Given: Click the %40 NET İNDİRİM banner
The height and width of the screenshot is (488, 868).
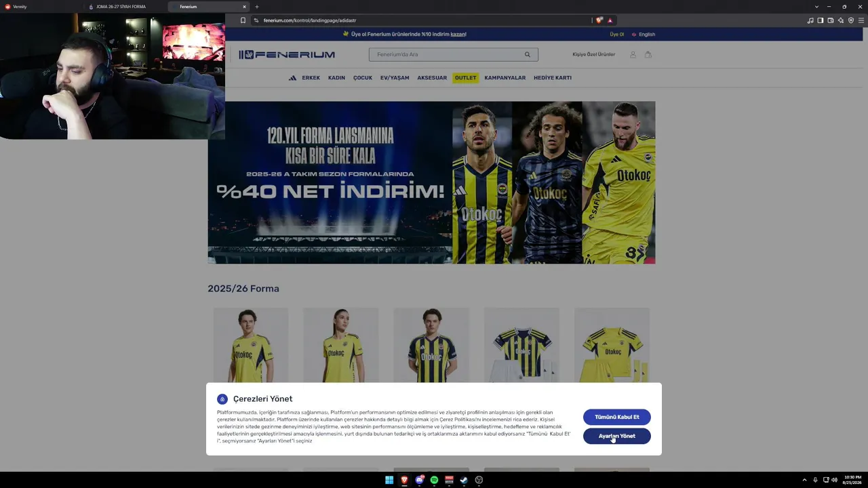Looking at the screenshot, I should [431, 182].
